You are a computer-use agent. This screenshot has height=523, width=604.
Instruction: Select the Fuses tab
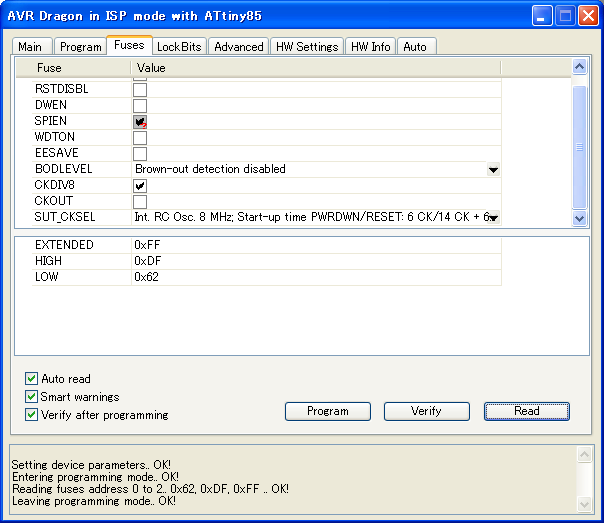[x=129, y=45]
